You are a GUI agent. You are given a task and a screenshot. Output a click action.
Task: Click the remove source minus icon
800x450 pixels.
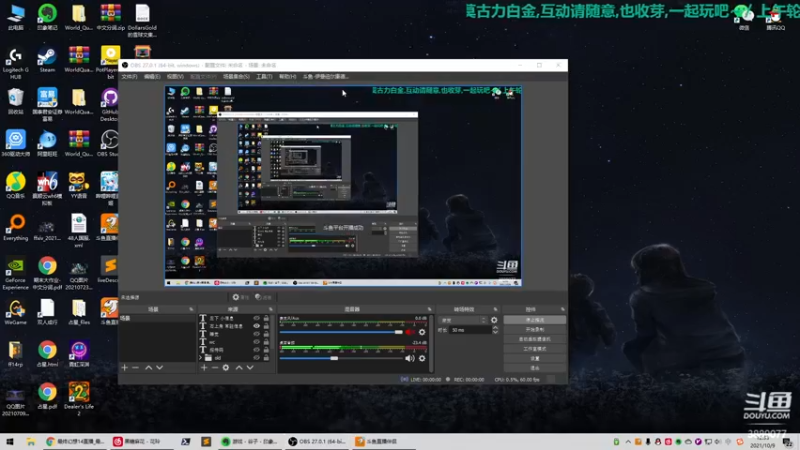click(215, 367)
